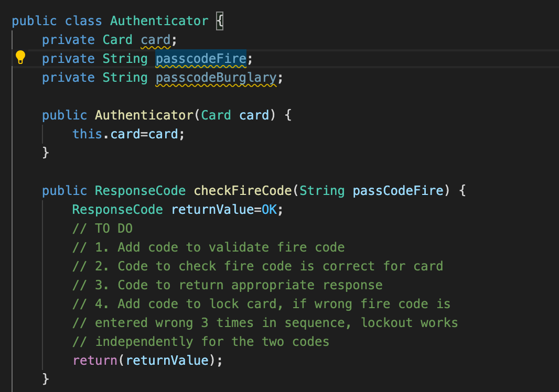Click the passCodeFire parameter name
Image resolution: width=559 pixels, height=392 pixels.
click(x=398, y=191)
